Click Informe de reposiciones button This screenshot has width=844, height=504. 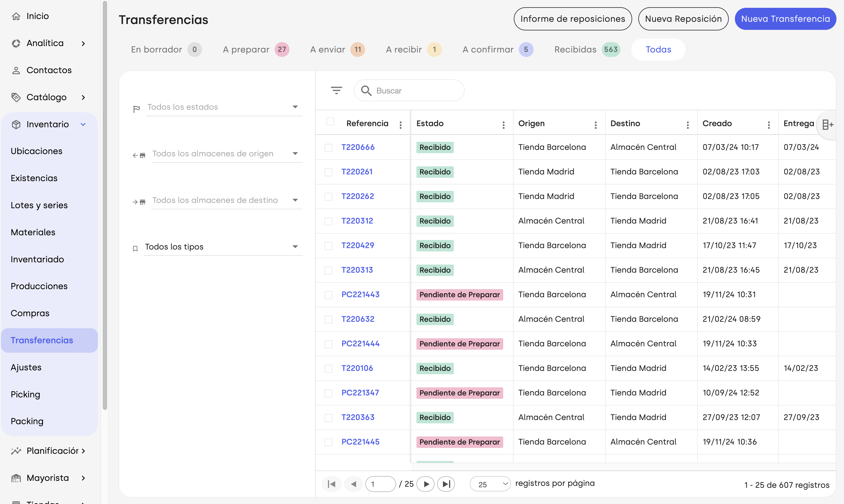click(x=573, y=19)
